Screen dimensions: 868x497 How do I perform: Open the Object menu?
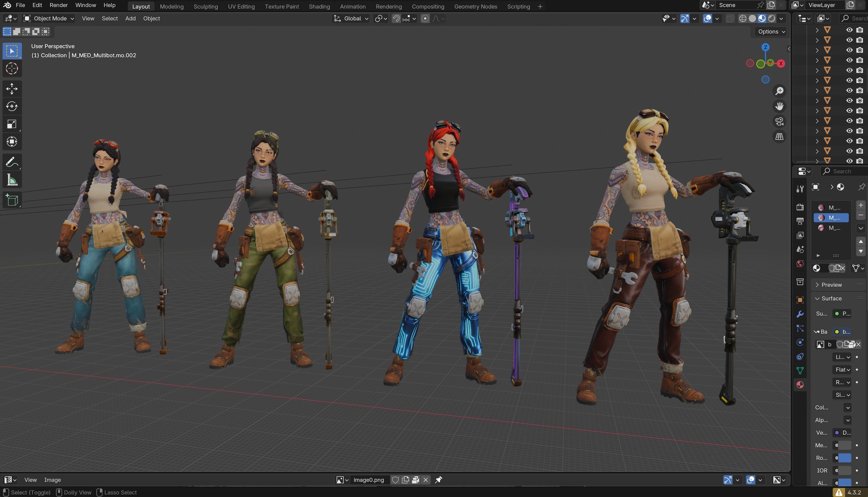pyautogui.click(x=151, y=18)
